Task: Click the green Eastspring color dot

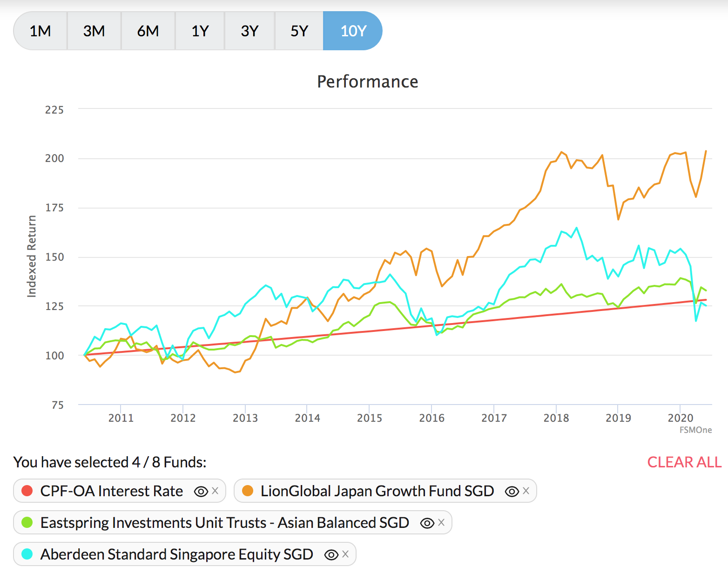Action: (x=27, y=522)
